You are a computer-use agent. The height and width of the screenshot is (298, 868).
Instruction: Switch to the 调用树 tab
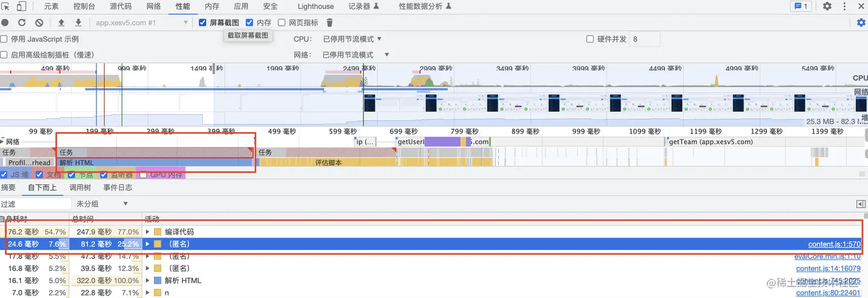coord(80,188)
